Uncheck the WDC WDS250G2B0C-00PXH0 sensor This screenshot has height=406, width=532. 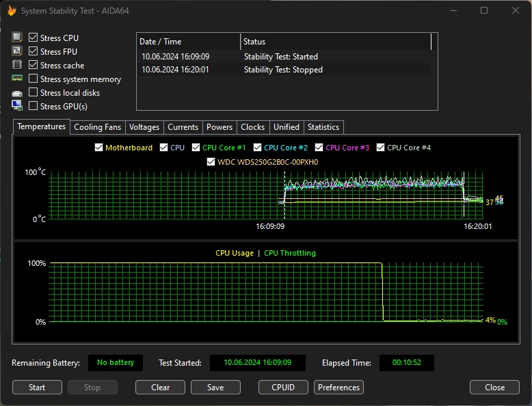[211, 162]
